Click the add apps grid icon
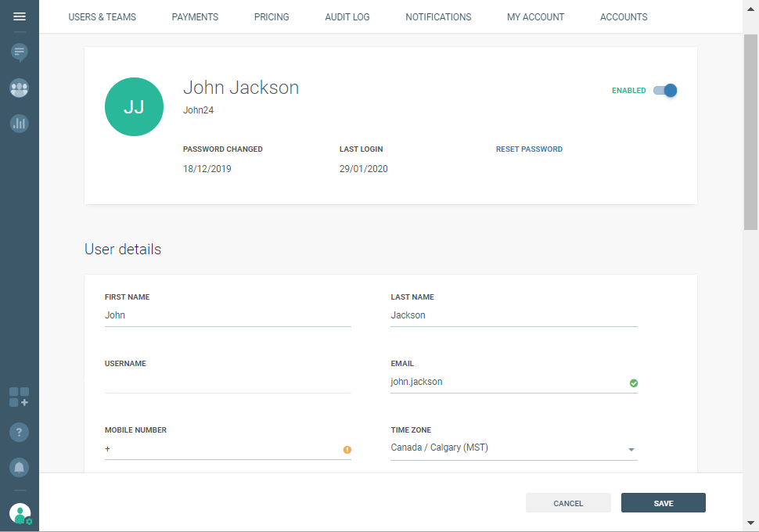759x532 pixels. click(x=20, y=397)
